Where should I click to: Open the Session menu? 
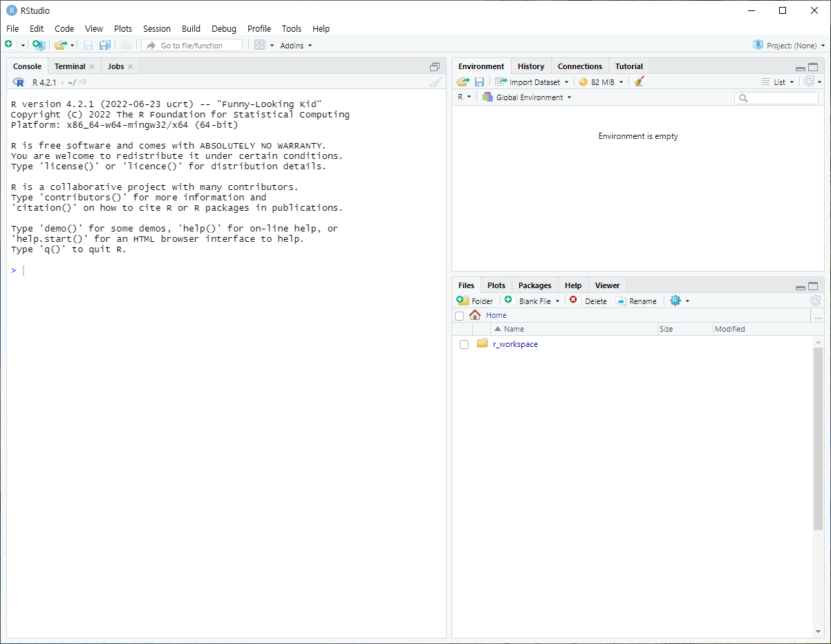tap(157, 29)
